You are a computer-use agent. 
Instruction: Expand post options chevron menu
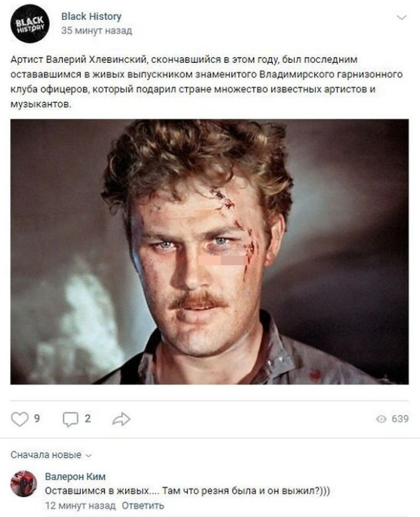(x=401, y=17)
